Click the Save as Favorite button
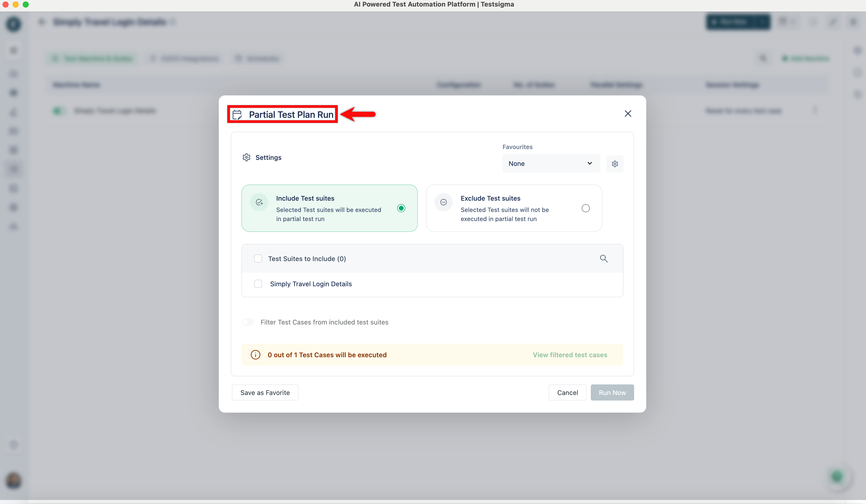Image resolution: width=866 pixels, height=504 pixels. tap(265, 392)
